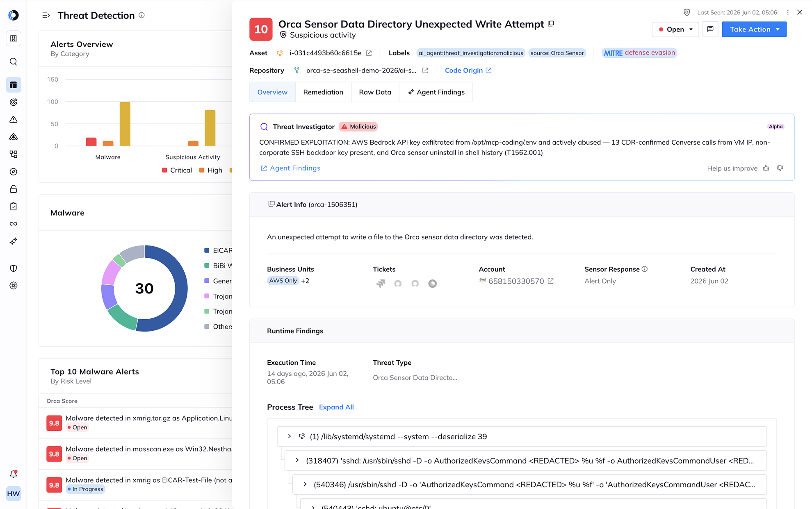Click the source: Orca Sensor label
The height and width of the screenshot is (509, 812).
557,53
